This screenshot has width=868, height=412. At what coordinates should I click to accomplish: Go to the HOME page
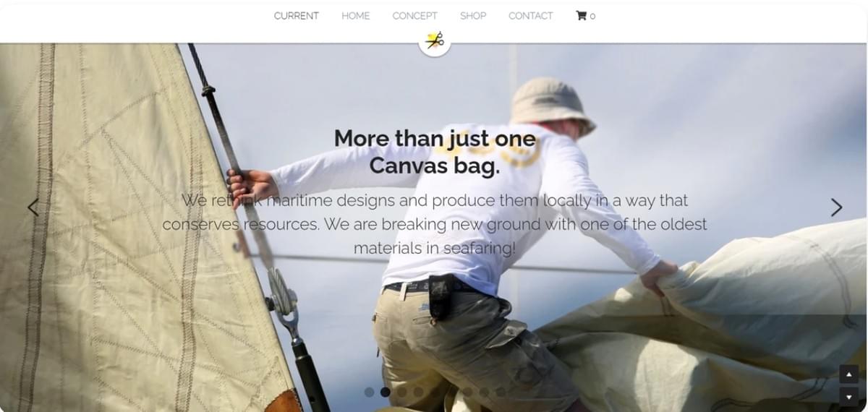(x=356, y=16)
